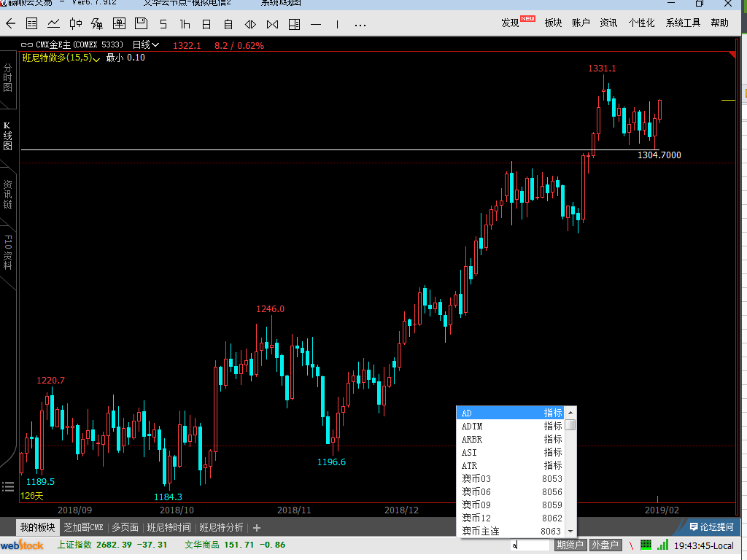Open the 账户 menu
This screenshot has height=560, width=747.
tap(581, 23)
